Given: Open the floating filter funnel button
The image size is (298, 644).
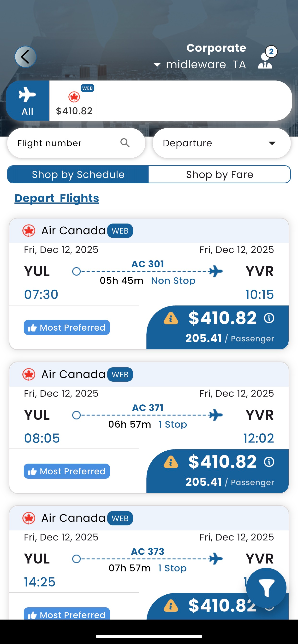Looking at the screenshot, I should (x=266, y=588).
